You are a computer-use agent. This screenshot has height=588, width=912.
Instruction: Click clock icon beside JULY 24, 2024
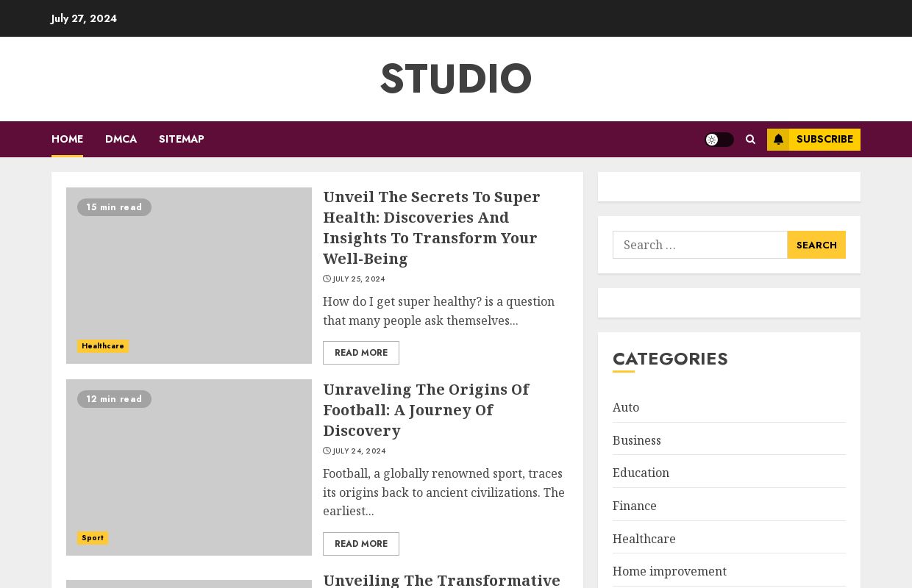[327, 451]
